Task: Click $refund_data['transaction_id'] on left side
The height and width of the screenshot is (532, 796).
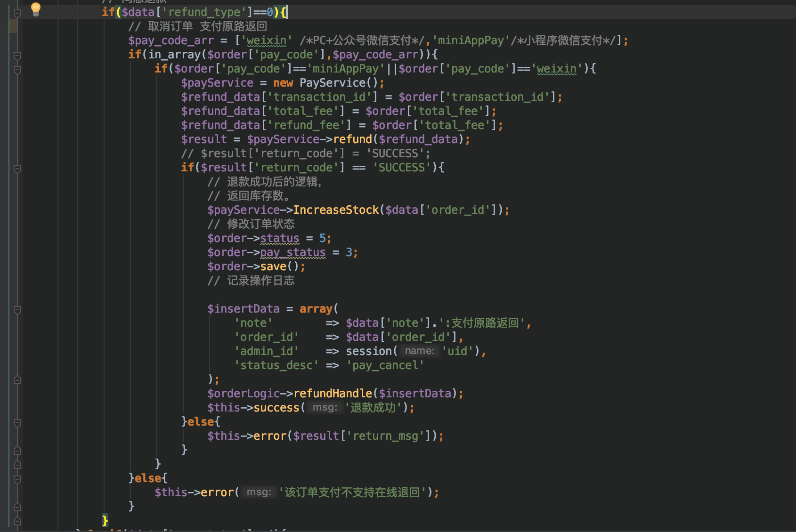Action: tap(279, 97)
